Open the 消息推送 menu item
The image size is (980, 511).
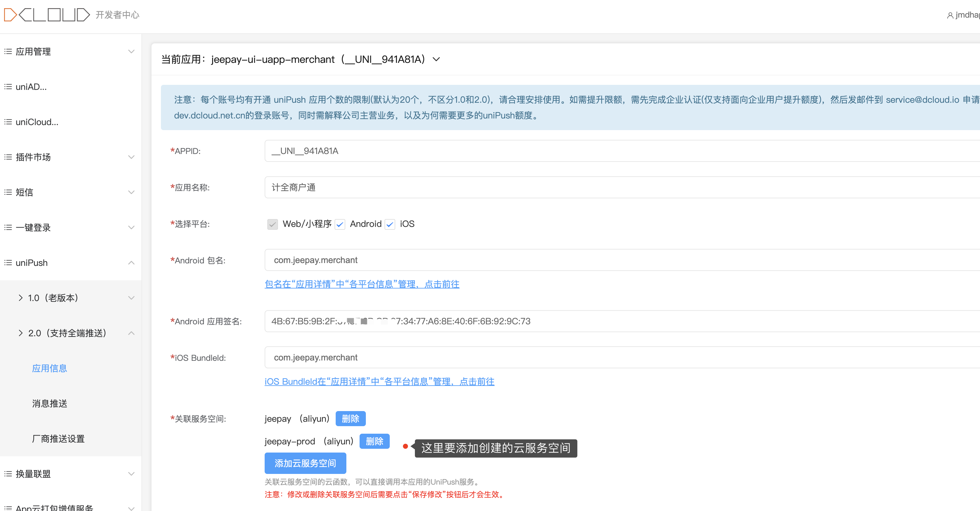click(49, 403)
